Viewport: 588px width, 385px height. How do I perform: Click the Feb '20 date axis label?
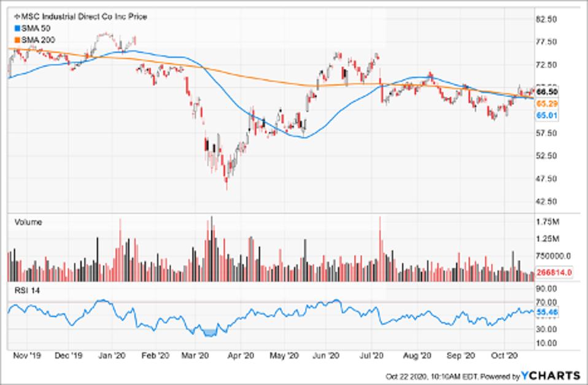[x=155, y=356]
